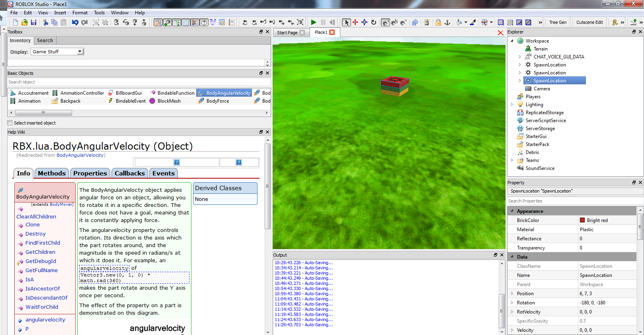Redo the last action
Image resolution: width=644 pixels, height=335 pixels.
point(84,22)
